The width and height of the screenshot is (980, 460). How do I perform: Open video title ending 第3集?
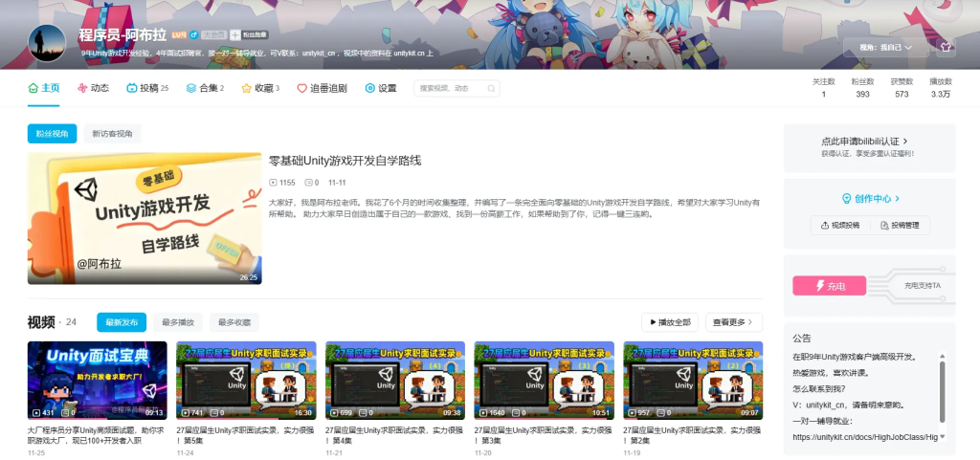pos(544,435)
